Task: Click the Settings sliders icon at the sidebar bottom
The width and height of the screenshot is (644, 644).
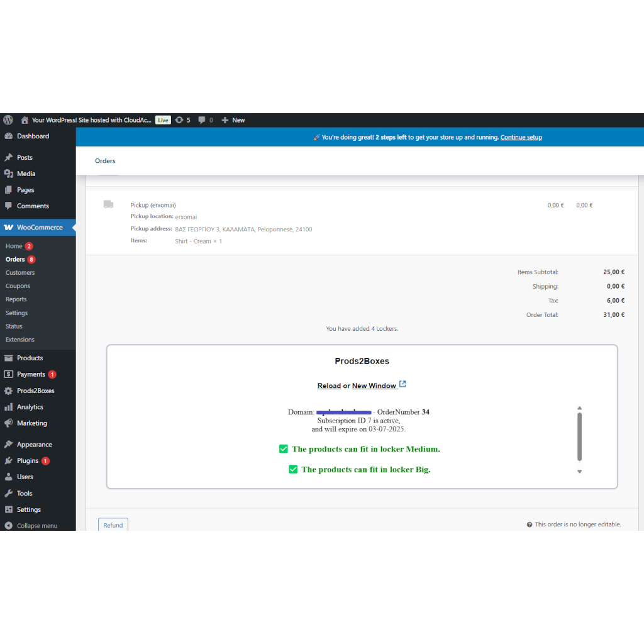Action: click(8, 509)
